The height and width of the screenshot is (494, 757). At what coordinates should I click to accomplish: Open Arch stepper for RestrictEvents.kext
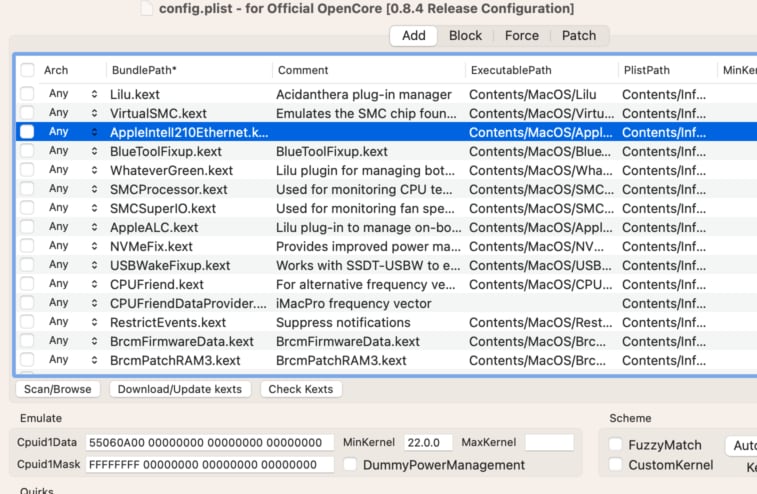94,322
